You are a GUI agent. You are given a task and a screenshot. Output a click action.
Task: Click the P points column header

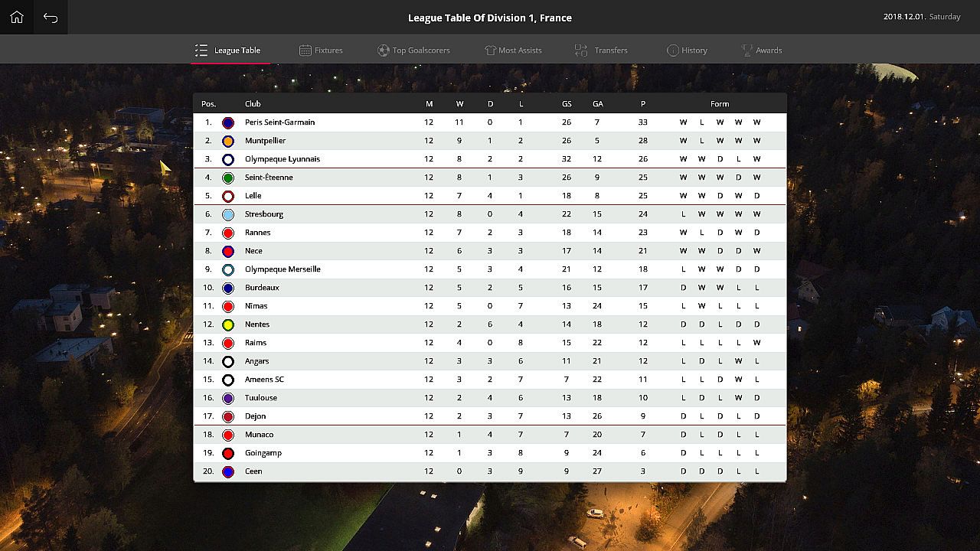[643, 104]
